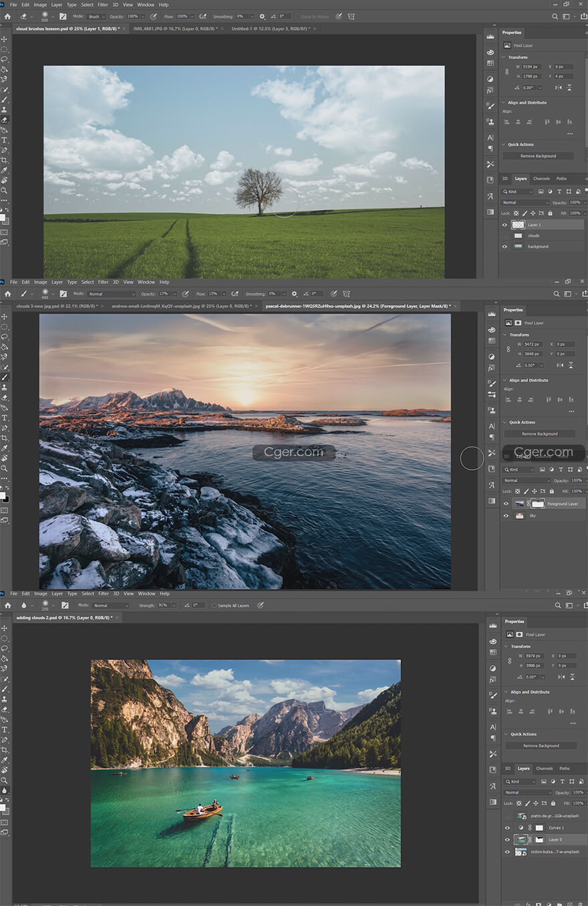Viewport: 588px width, 906px height.
Task: Click three-dot more options under Align in top window
Action: click(571, 133)
